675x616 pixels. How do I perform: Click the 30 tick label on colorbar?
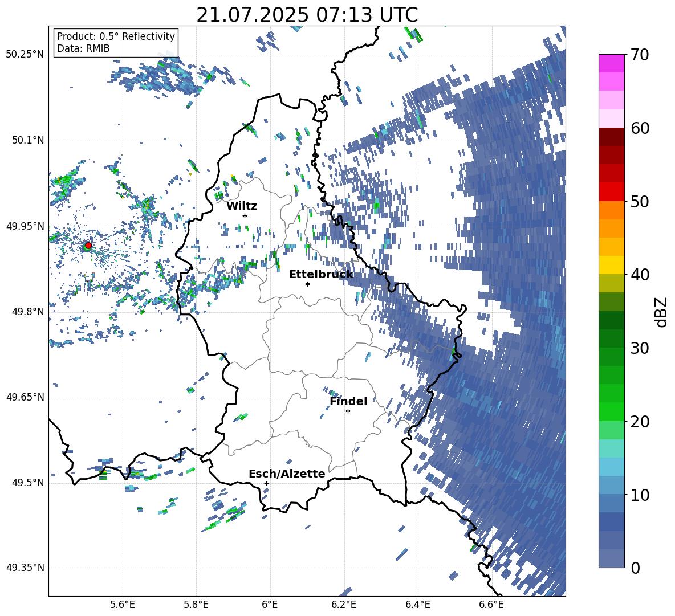[639, 348]
